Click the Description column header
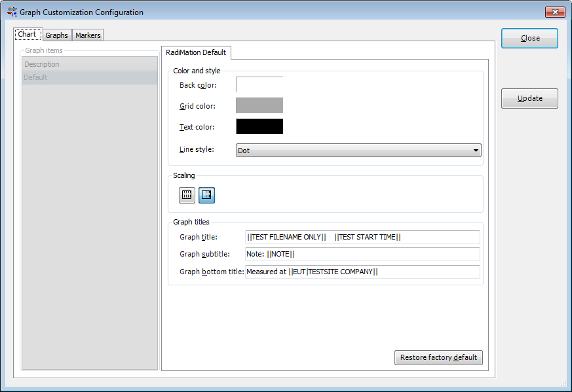Screen dimensions: 572x392 coord(90,64)
